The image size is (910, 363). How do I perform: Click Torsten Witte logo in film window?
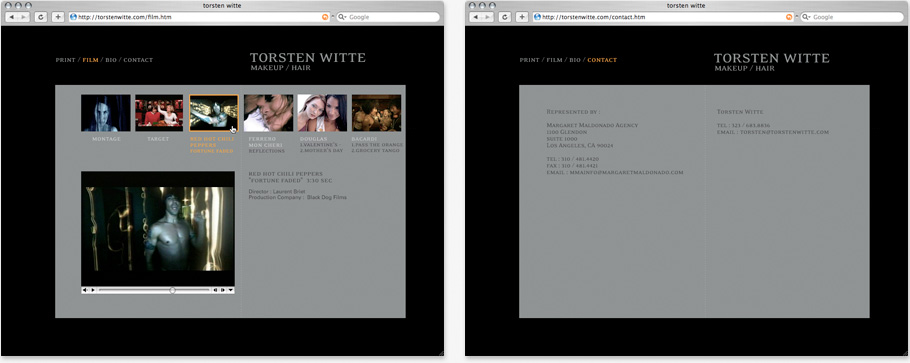(308, 61)
